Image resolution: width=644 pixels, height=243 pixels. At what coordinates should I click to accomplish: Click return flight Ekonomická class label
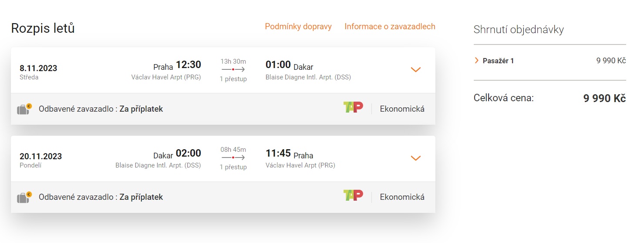pos(402,197)
